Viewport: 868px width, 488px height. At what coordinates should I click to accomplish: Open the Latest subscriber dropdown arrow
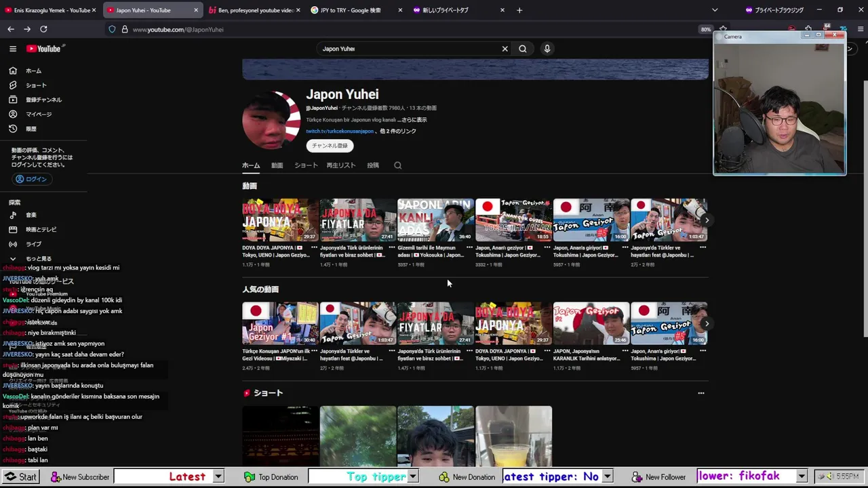(218, 477)
